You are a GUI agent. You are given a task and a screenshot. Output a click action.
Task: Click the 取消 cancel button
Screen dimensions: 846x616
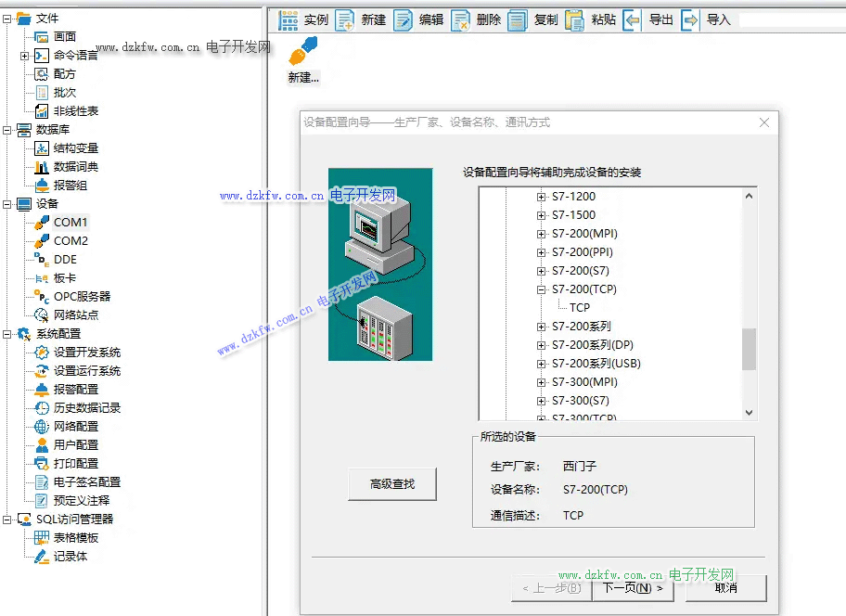click(725, 587)
